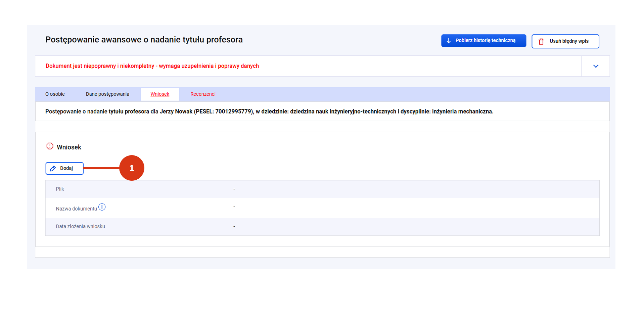Click the red trash bin icon
The image size is (644, 310).
(x=541, y=42)
